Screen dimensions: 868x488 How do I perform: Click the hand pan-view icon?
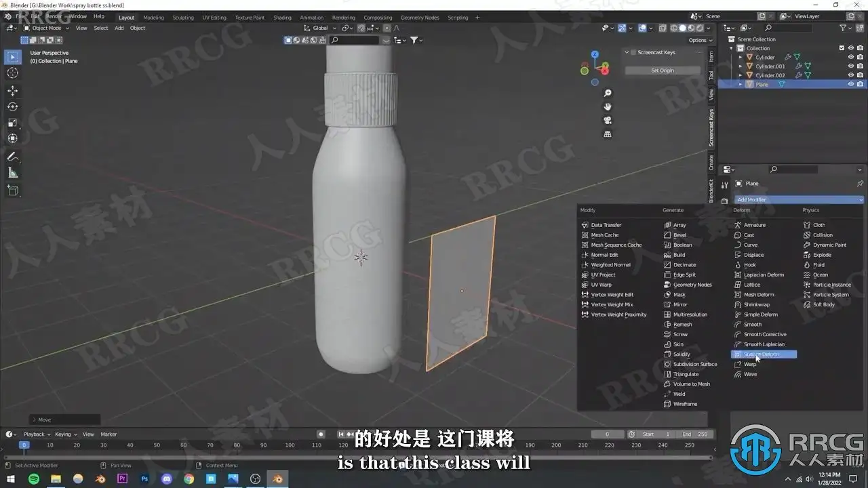[608, 106]
